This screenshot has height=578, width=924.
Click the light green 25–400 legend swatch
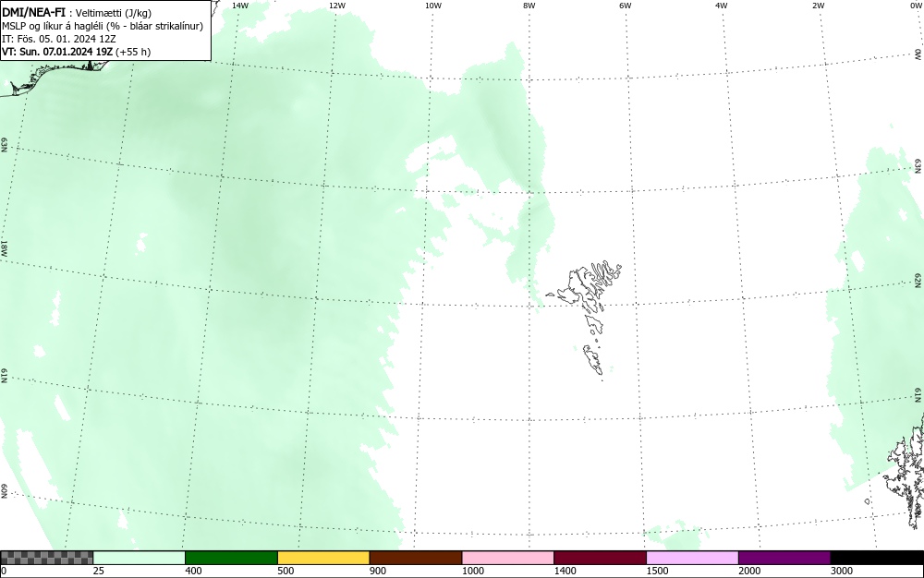click(x=140, y=558)
